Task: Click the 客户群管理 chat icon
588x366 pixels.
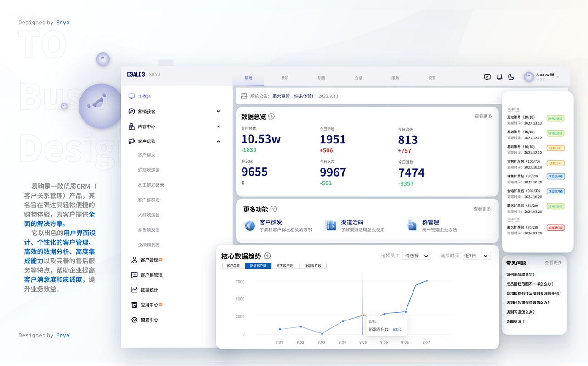Action: coord(134,275)
